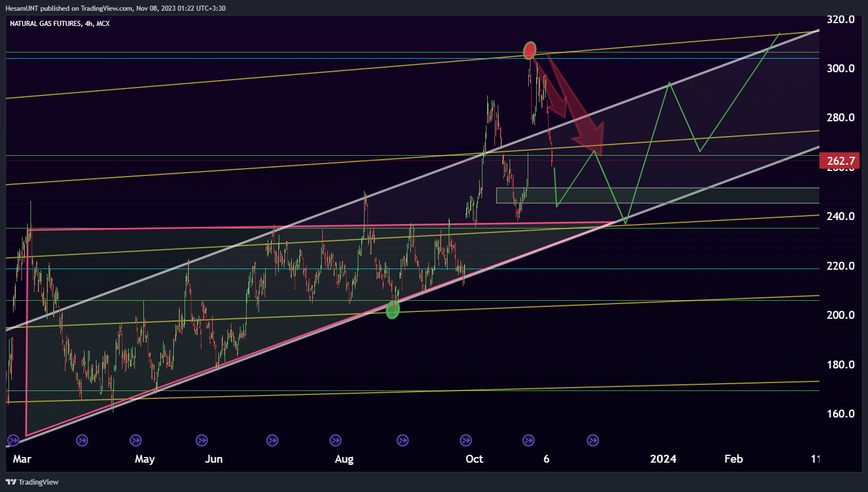
Task: Select the event marker icon above May
Action: [135, 440]
